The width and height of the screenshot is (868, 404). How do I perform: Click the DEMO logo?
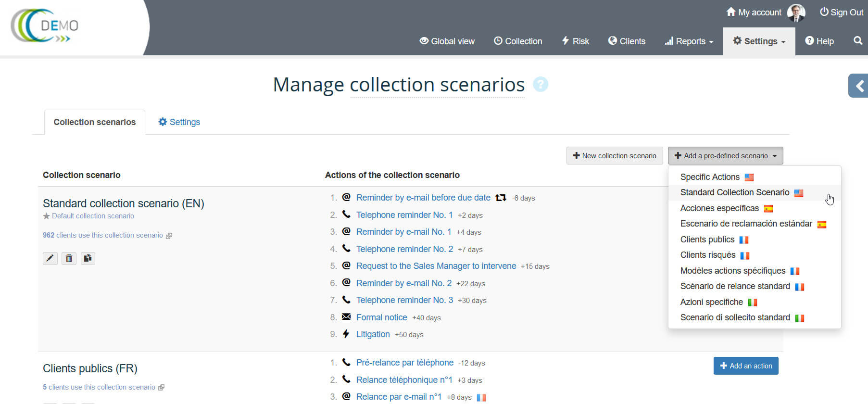46,25
